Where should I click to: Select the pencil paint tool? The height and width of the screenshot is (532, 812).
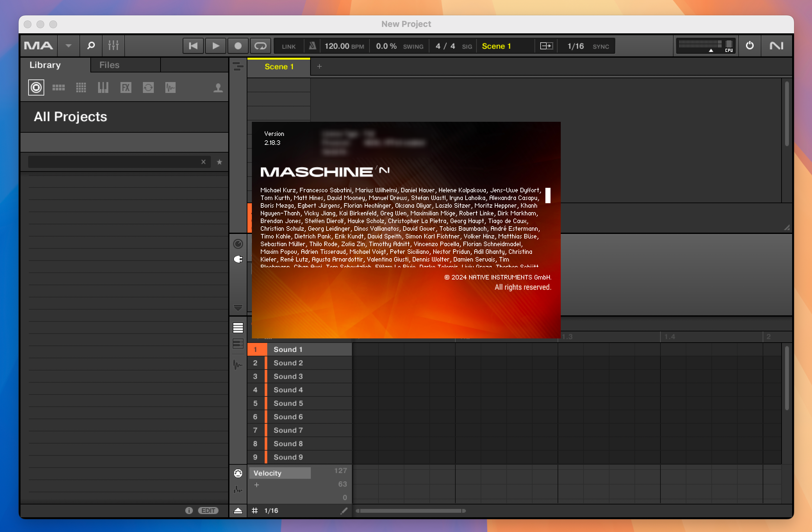[344, 511]
